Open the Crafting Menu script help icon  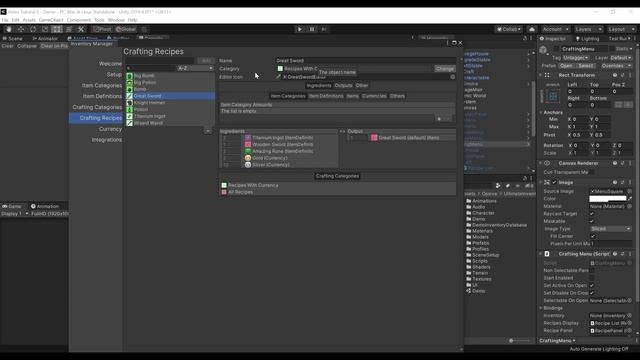(x=615, y=254)
